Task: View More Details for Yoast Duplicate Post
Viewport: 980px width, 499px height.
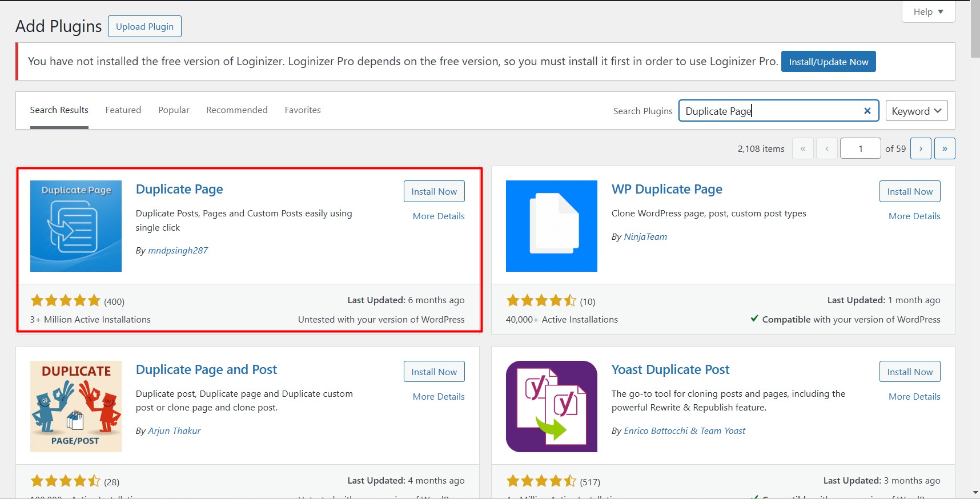Action: (914, 396)
